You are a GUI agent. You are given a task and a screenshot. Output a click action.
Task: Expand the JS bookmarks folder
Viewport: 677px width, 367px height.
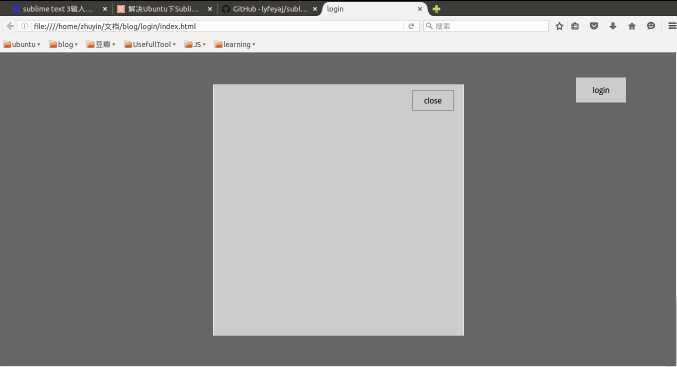pos(195,44)
